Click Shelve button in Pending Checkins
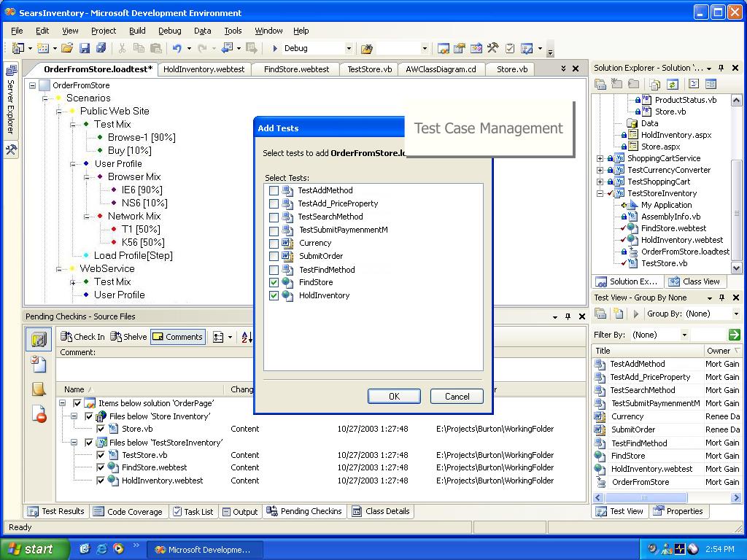This screenshot has width=747, height=560. (x=128, y=337)
